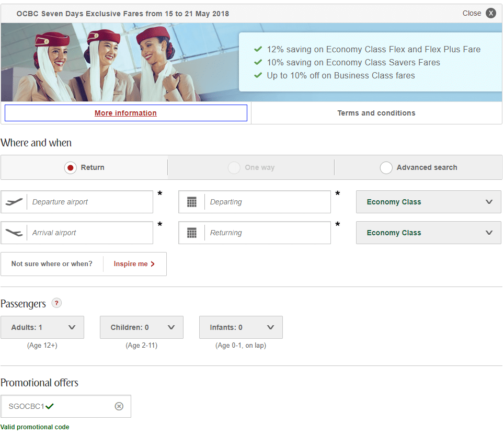Click the arrival airplane icon
The height and width of the screenshot is (435, 504).
(14, 233)
